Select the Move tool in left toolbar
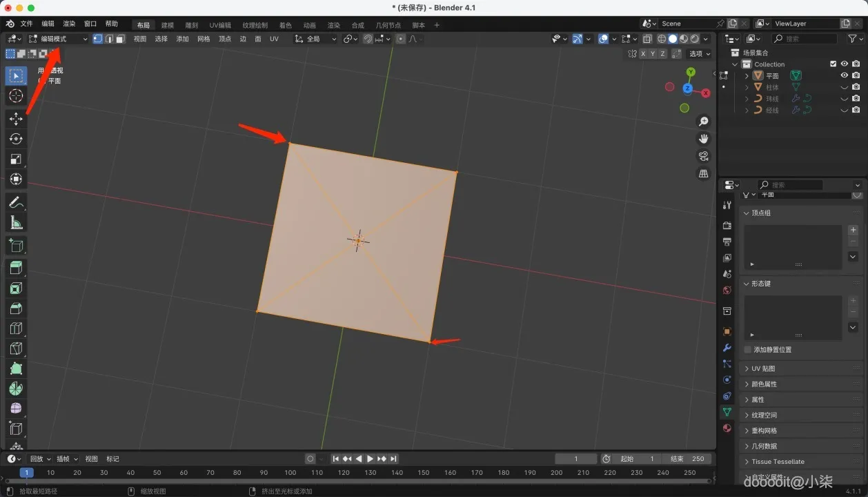The image size is (868, 497). 16,119
